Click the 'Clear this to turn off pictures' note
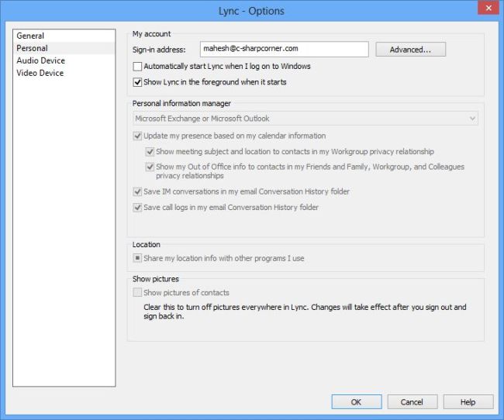504x420 pixels. coord(305,312)
